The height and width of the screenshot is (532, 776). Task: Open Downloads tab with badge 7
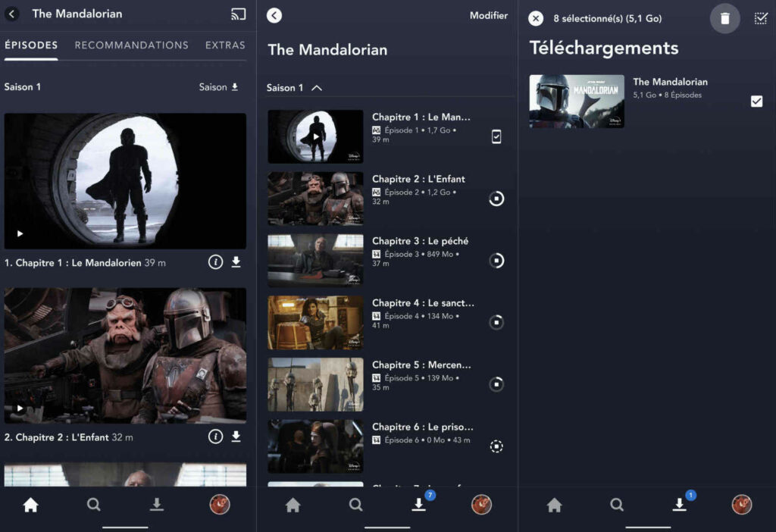click(420, 502)
